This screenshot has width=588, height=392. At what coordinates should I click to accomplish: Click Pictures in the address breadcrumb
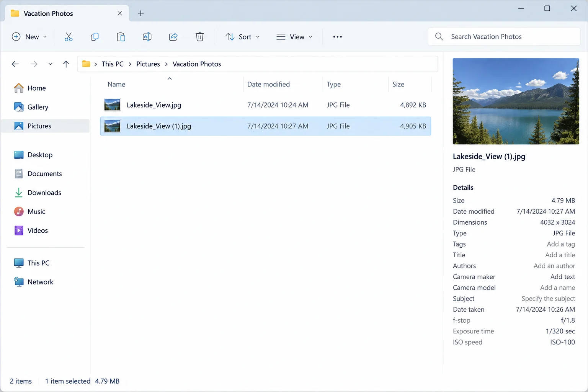(x=148, y=64)
